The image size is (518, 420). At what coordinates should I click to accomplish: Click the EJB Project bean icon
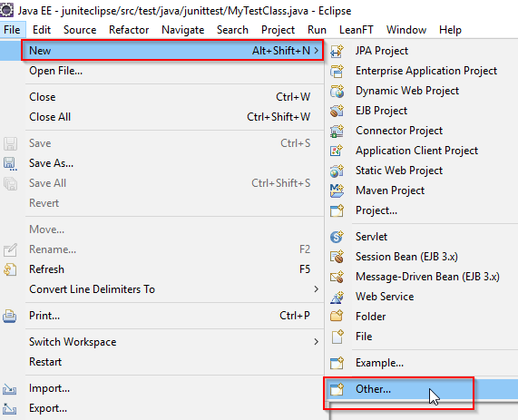point(337,111)
